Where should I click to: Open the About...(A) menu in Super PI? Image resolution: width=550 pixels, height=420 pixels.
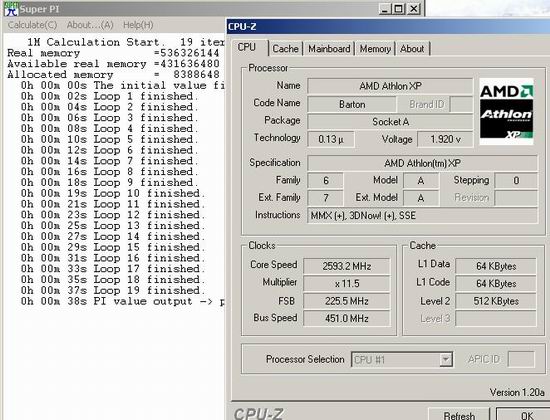(x=90, y=25)
